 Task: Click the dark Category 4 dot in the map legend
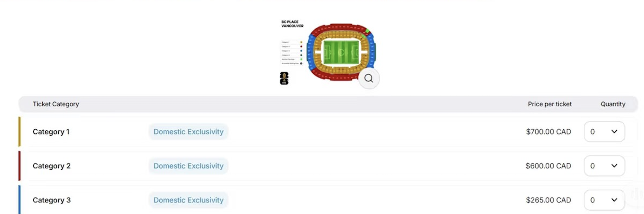[x=301, y=55]
